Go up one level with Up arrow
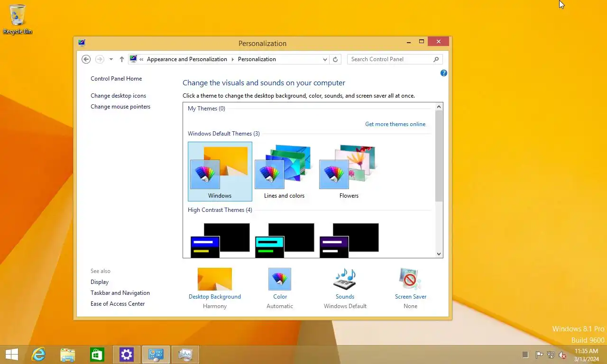 click(122, 59)
